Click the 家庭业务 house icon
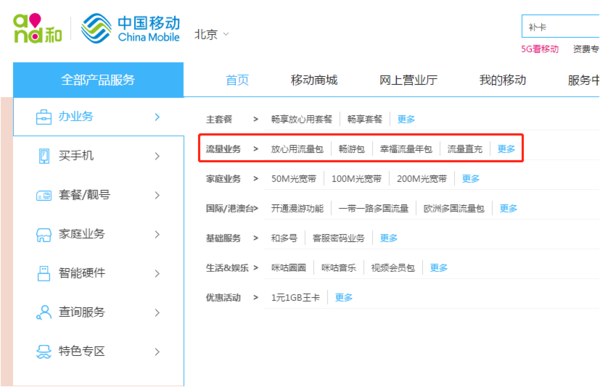Screen dimensions: 600x387 pos(44,235)
